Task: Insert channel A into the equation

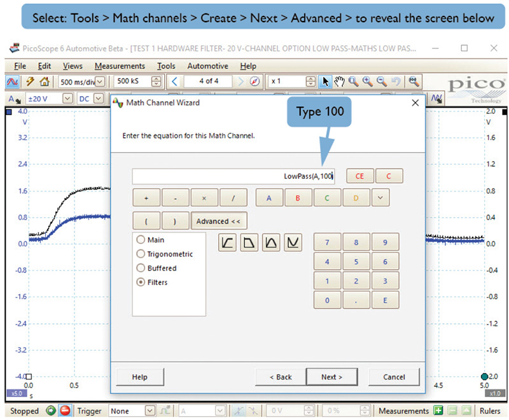Action: click(x=268, y=198)
